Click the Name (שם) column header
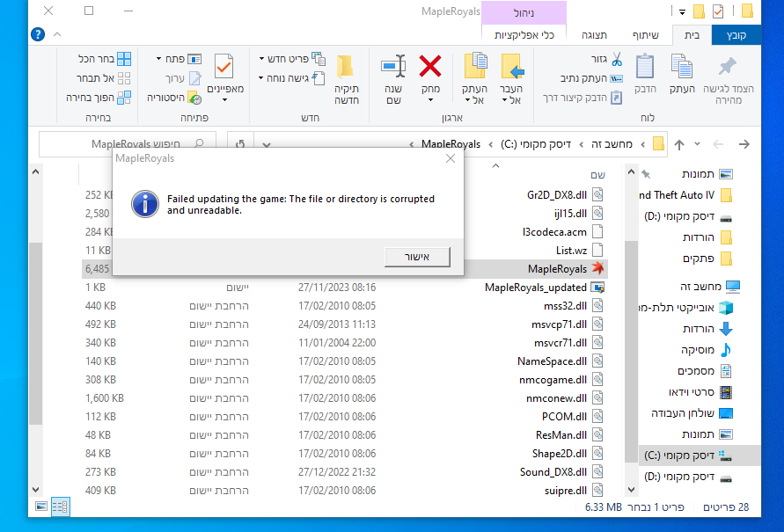This screenshot has height=532, width=784. (597, 175)
